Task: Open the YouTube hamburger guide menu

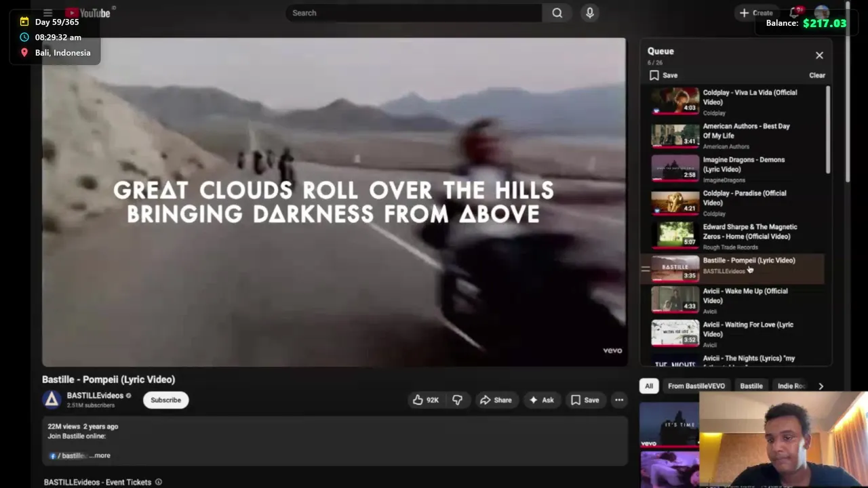Action: 47,13
